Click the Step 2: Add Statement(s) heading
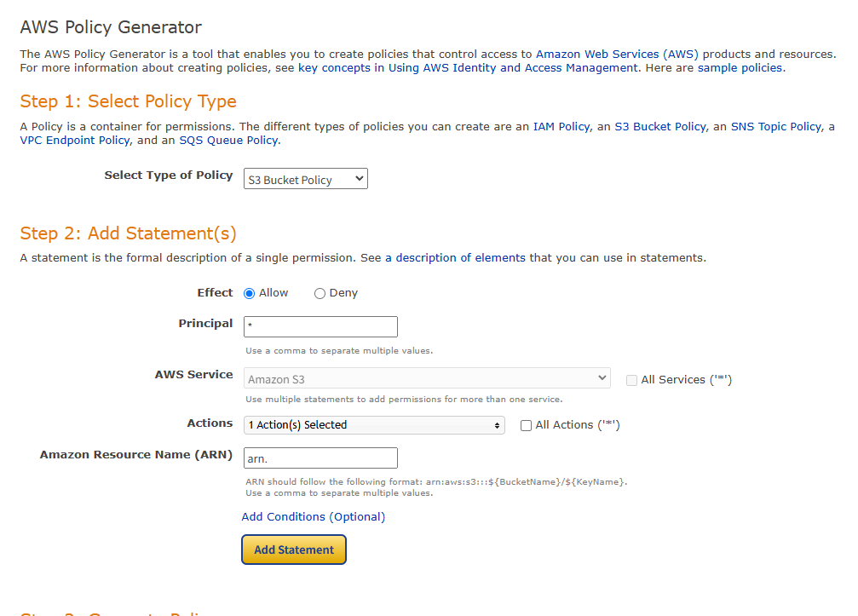 pyautogui.click(x=129, y=233)
